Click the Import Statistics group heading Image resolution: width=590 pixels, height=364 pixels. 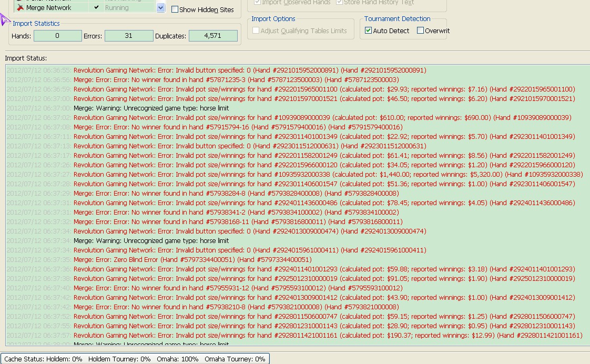pos(36,23)
